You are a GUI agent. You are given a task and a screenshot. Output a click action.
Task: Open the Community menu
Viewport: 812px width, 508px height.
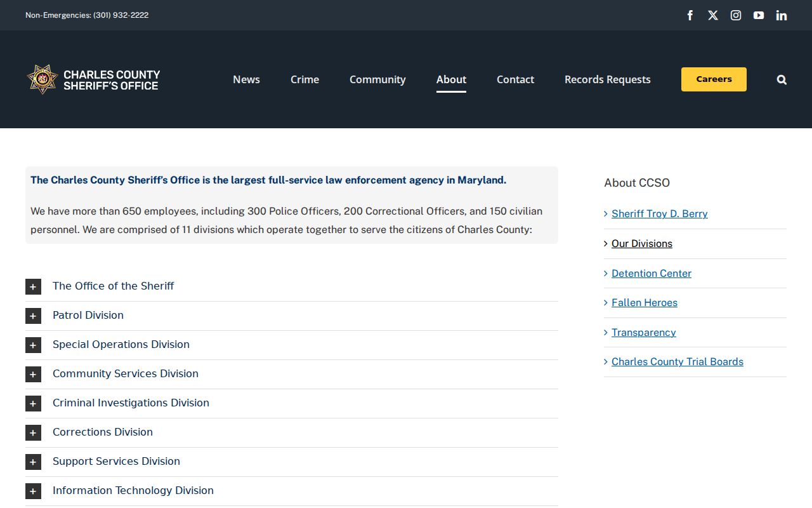377,79
